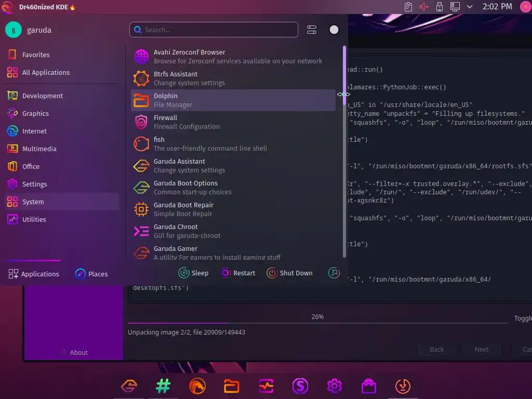Launch Garuda Gamer utility
This screenshot has height=399, width=532.
(x=233, y=252)
